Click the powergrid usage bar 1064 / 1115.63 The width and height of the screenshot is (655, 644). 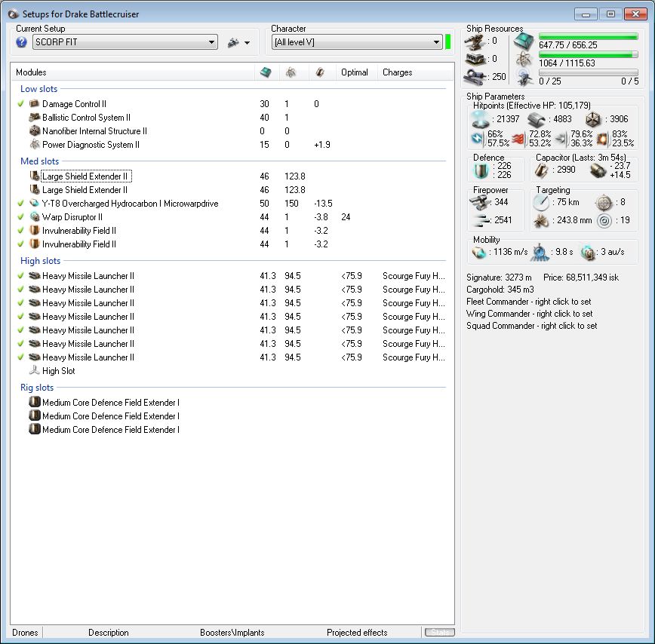pos(588,55)
